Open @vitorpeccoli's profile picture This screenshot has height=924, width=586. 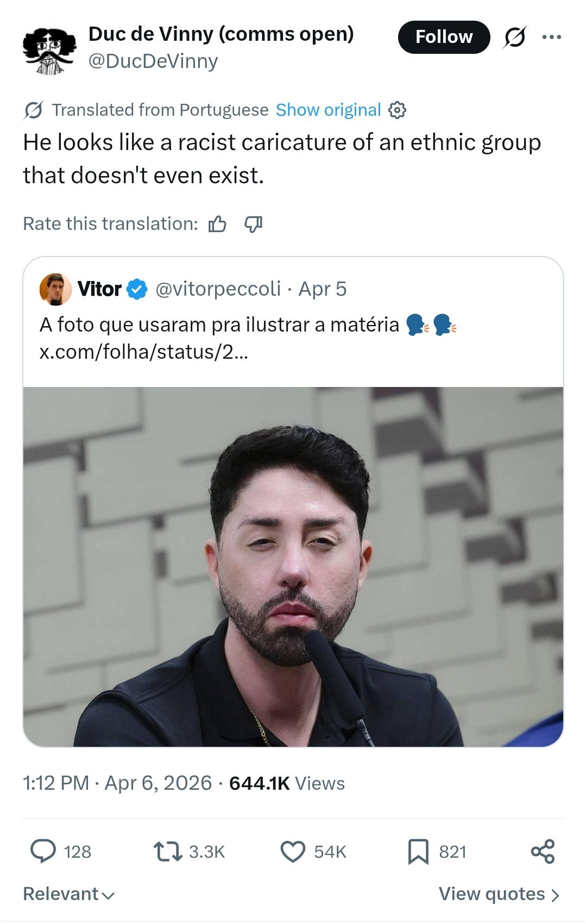(54, 289)
